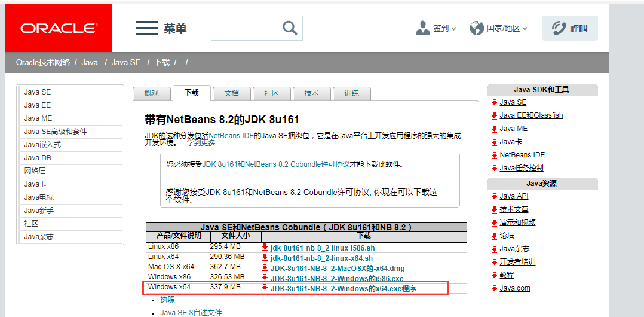Click the 学到更多 link
Image resolution: width=644 pixels, height=317 pixels.
coord(201,143)
